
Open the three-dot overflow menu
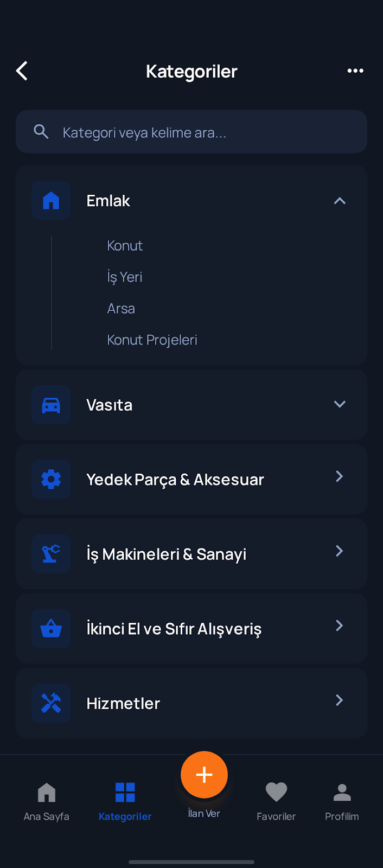[355, 71]
